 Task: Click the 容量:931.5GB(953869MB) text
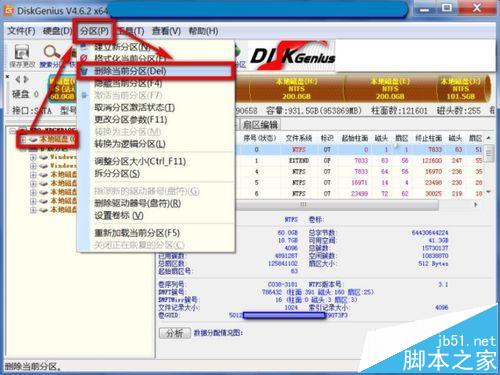[x=314, y=110]
